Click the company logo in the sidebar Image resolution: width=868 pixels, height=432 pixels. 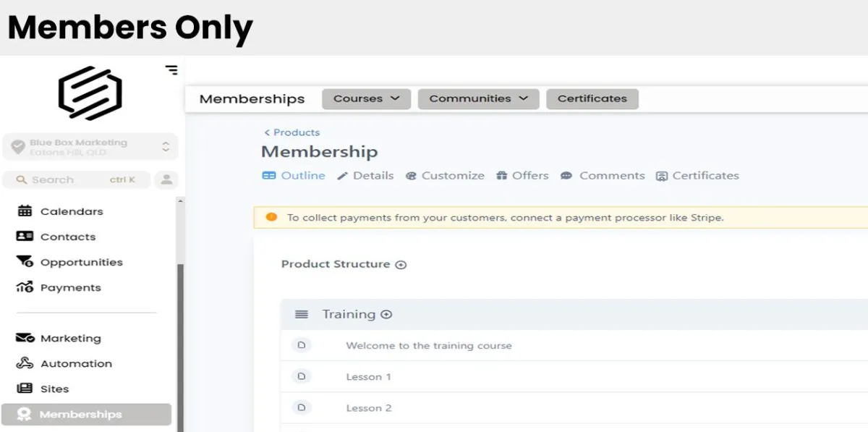[90, 93]
